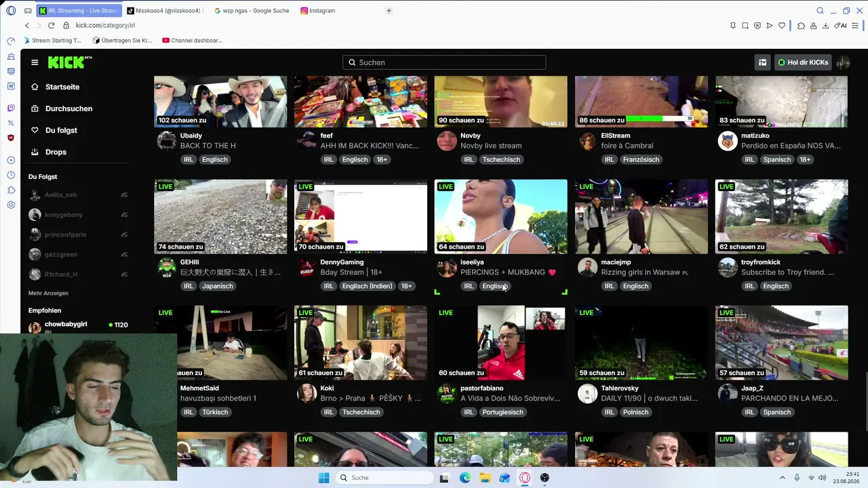Open the Twitch icon in Opera sidebar

(x=11, y=108)
